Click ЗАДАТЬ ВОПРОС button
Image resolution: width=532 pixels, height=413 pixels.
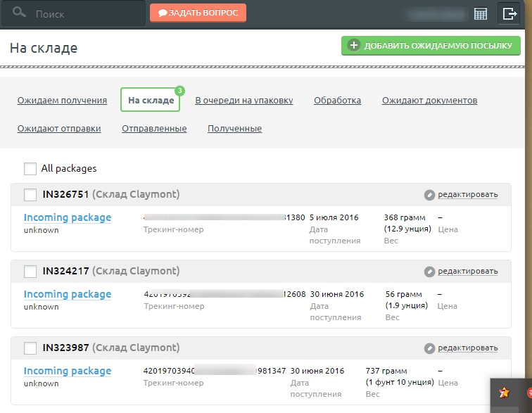tap(198, 13)
